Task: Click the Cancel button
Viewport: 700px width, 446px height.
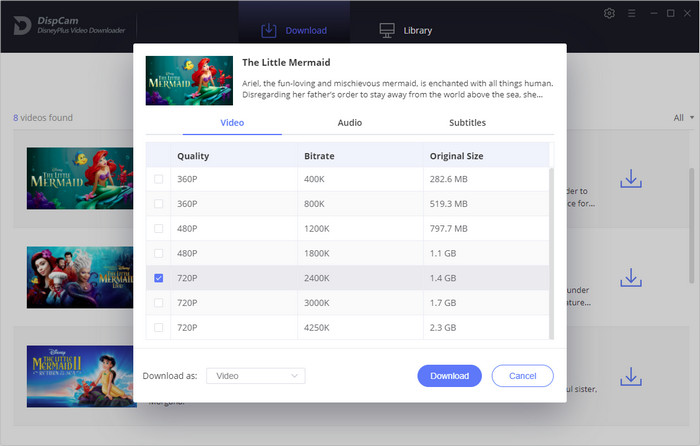Action: point(523,376)
